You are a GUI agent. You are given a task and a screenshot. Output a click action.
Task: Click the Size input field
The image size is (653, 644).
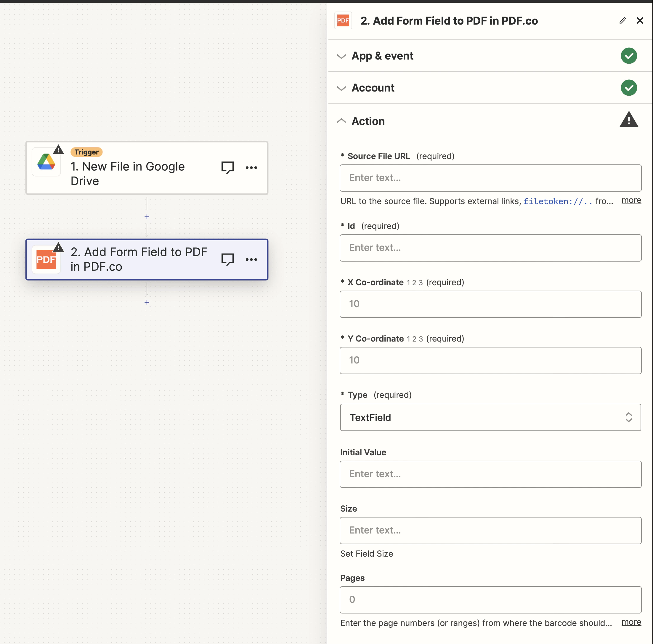tap(490, 531)
